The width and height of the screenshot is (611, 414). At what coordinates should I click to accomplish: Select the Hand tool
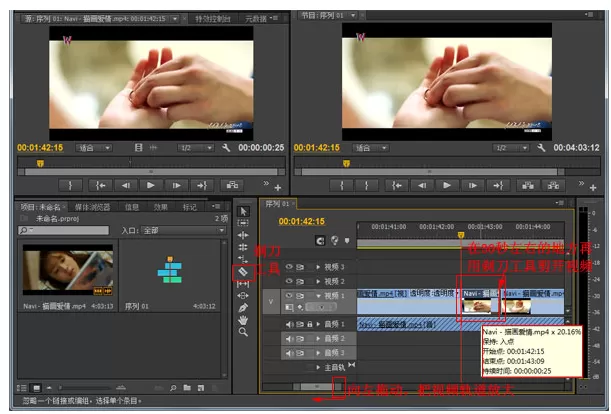243,320
